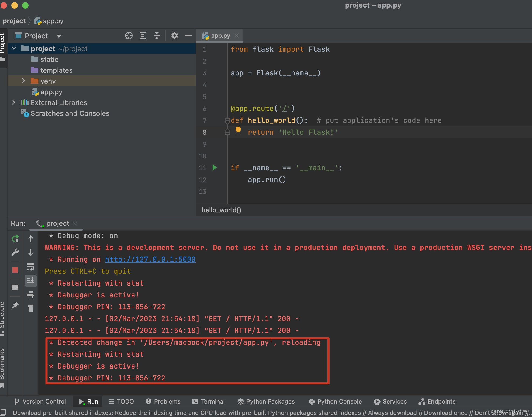Click the Print console output icon
Viewport: 532px width, 417px height.
(x=31, y=295)
